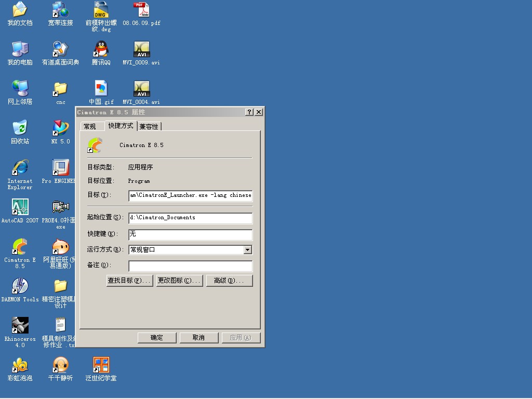Select the PROE4.0 patch exe icon

click(x=60, y=207)
